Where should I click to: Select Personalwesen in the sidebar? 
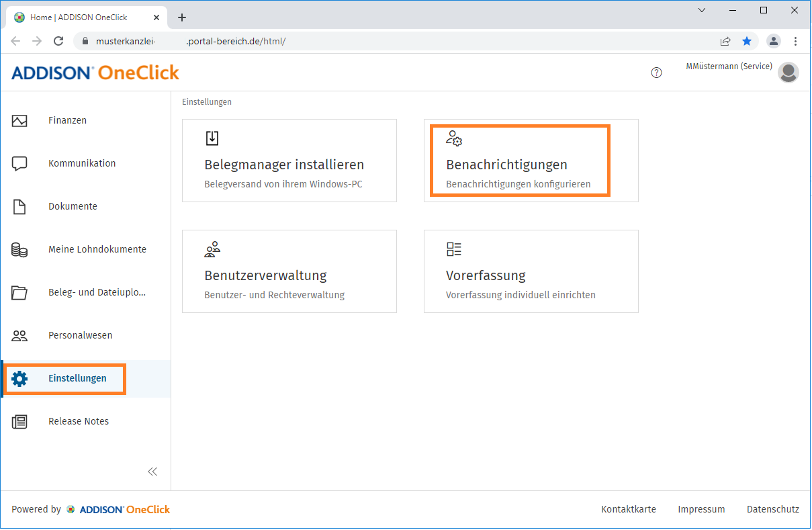81,336
